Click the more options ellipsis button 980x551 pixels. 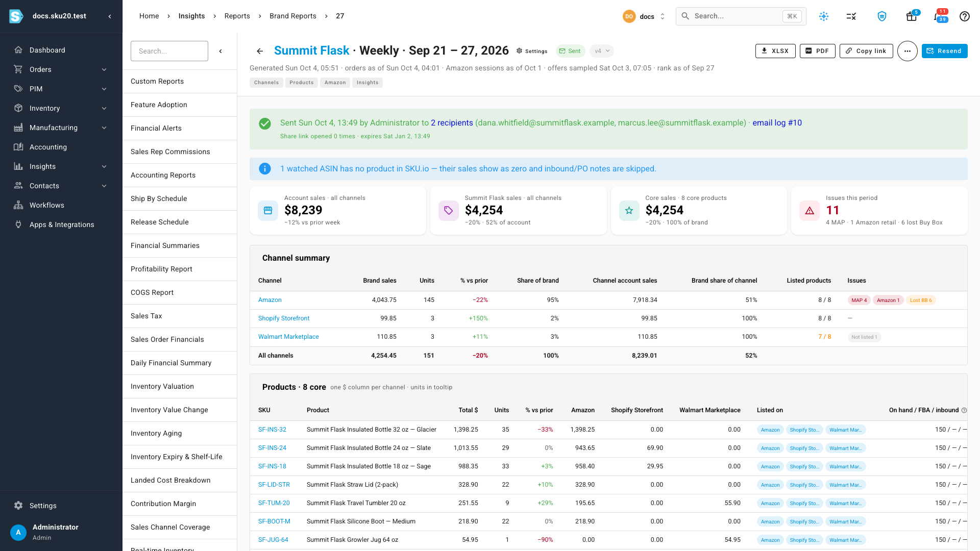click(x=907, y=51)
